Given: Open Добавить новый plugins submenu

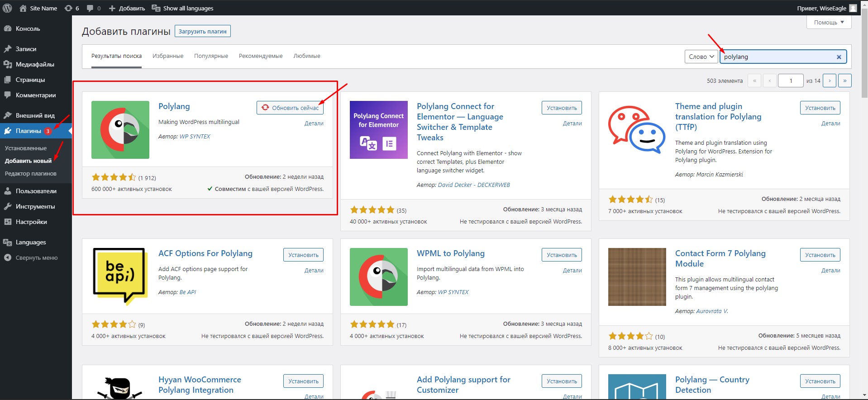Looking at the screenshot, I should point(29,161).
